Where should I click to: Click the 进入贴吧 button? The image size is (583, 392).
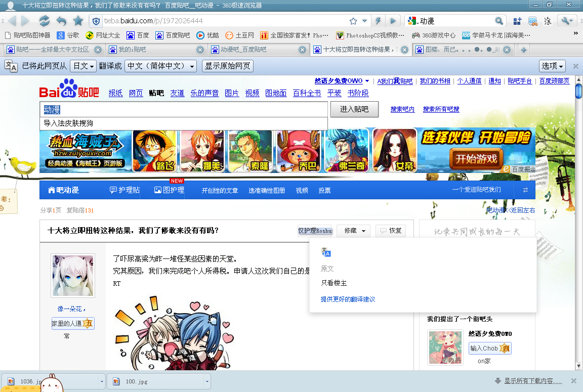(354, 109)
